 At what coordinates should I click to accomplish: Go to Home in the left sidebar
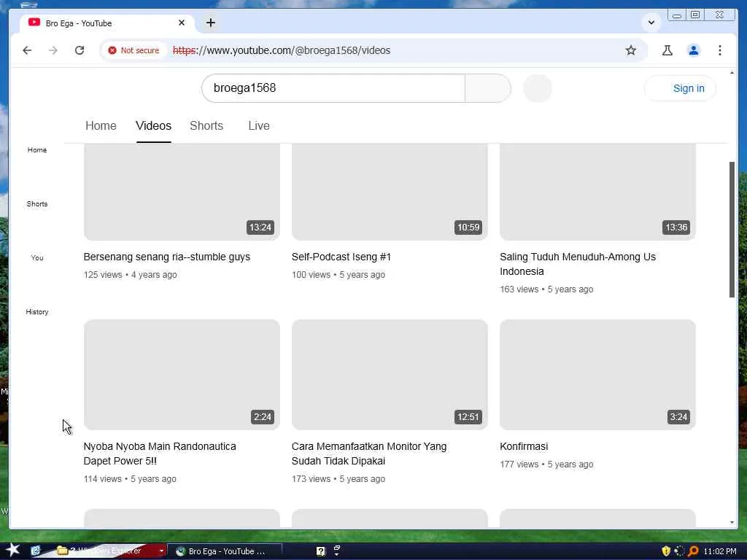tap(37, 150)
